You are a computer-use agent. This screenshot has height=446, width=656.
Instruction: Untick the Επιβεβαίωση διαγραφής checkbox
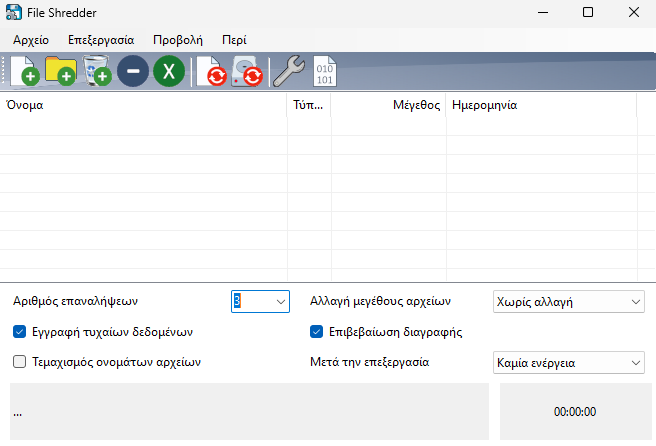(317, 332)
